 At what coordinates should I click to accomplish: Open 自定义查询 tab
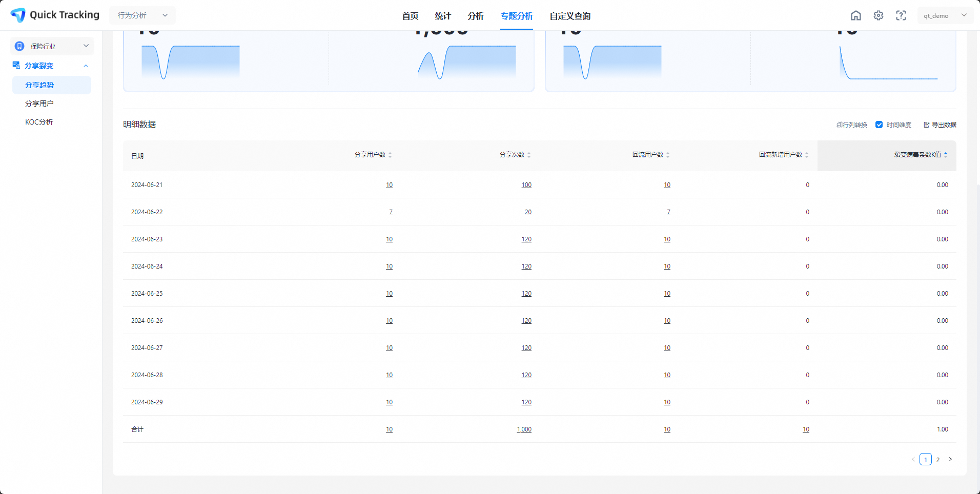tap(570, 16)
